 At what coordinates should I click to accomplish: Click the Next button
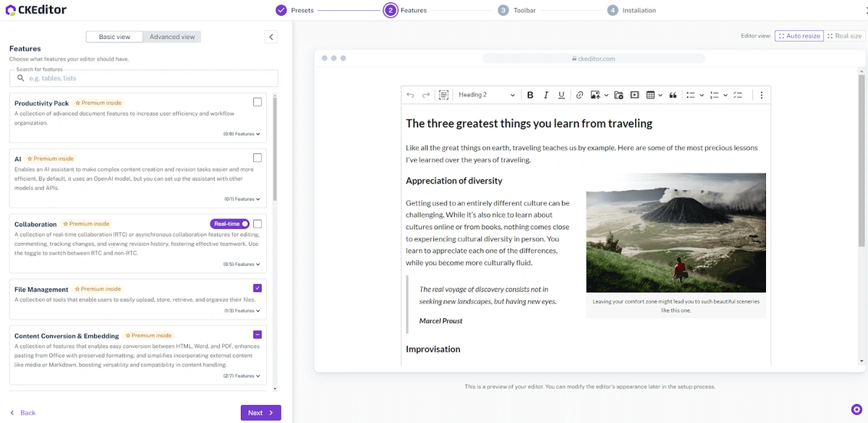(260, 413)
